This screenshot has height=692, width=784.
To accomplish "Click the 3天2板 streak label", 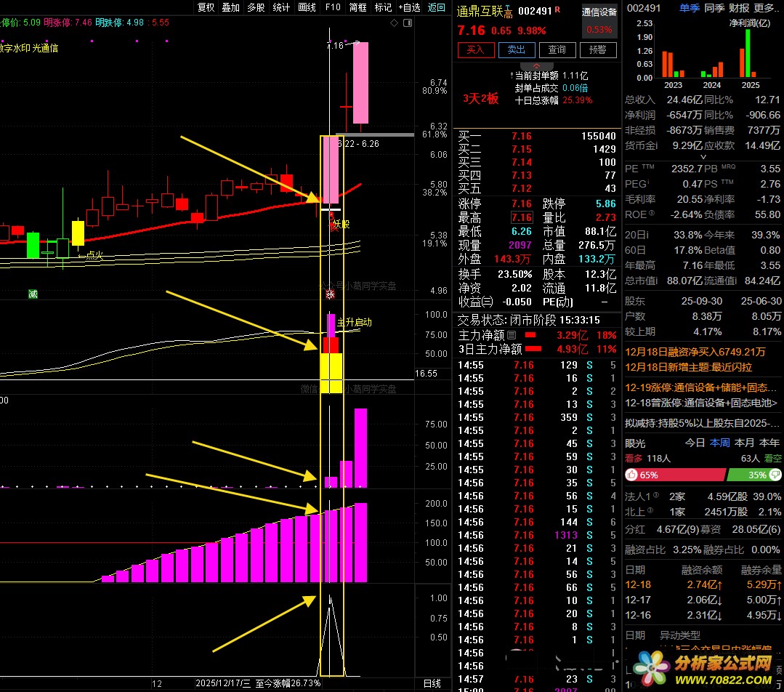I will (480, 99).
